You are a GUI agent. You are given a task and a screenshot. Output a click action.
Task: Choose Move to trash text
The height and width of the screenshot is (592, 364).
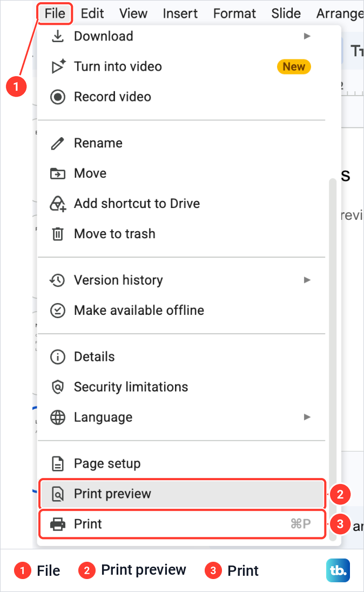coord(115,234)
